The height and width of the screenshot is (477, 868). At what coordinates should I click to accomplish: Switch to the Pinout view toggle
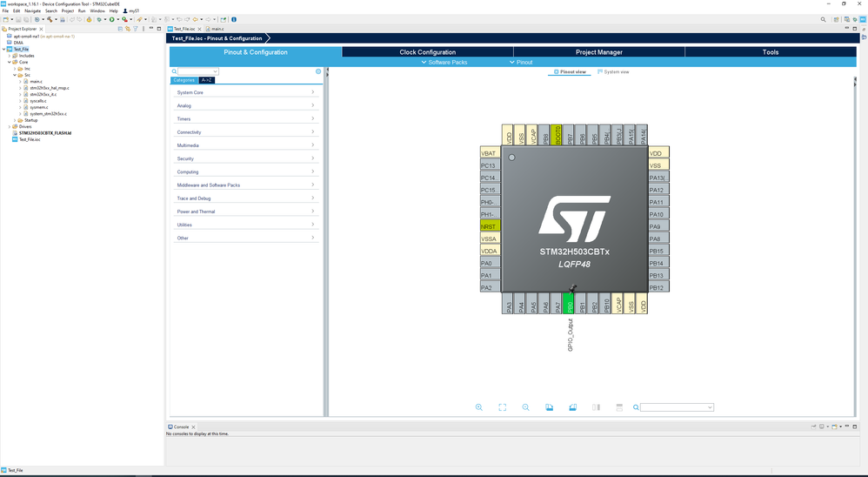pos(570,72)
